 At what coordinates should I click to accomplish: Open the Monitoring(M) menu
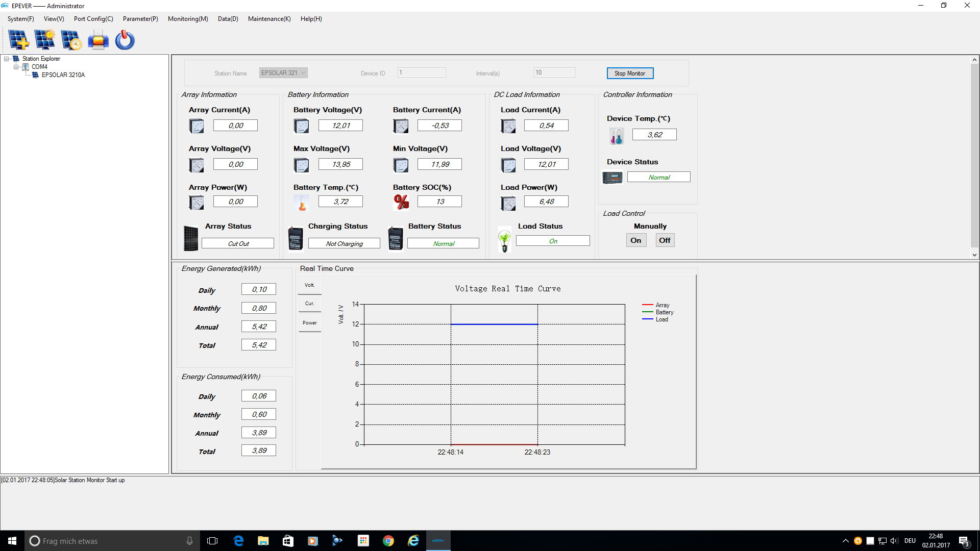tap(188, 19)
